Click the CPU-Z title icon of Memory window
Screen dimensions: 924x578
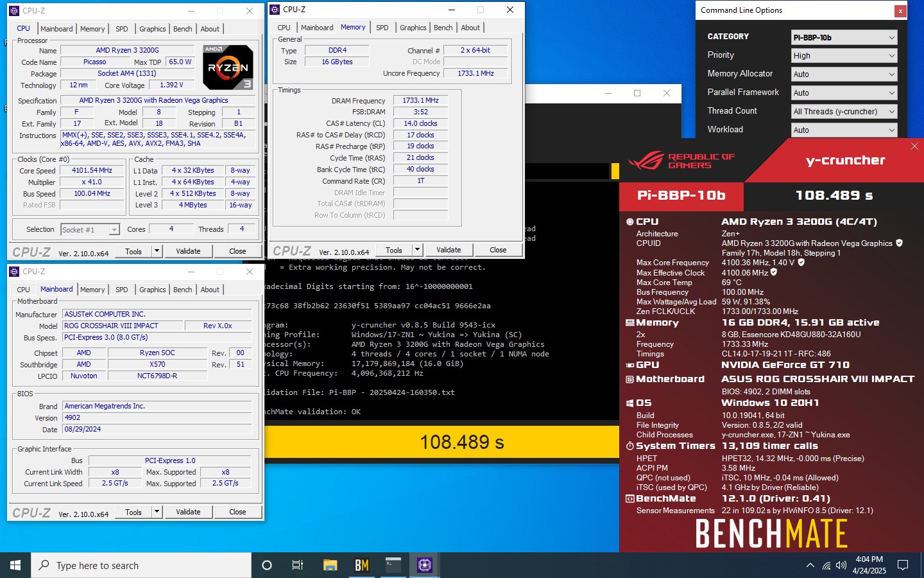(275, 10)
